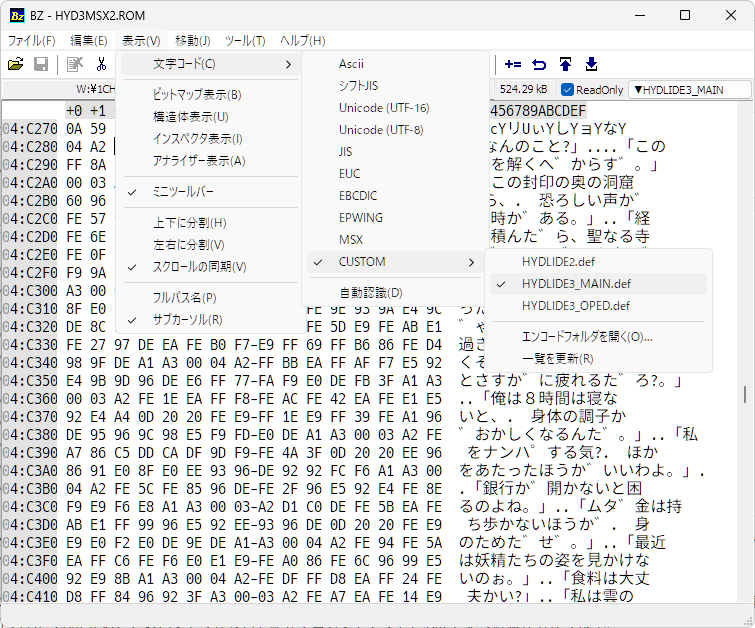Click the edit document toolbar icon
The height and width of the screenshot is (628, 755).
(x=75, y=64)
